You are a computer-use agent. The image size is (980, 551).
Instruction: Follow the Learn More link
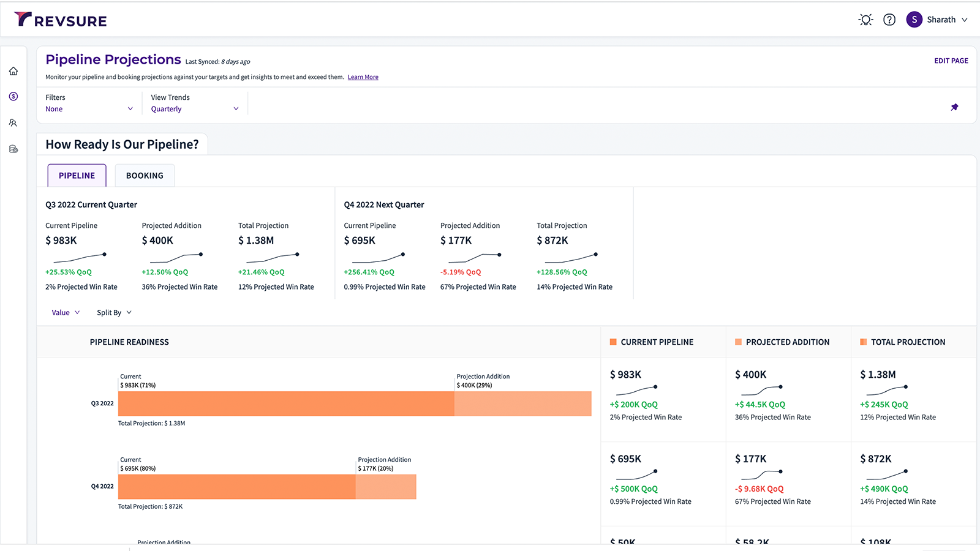point(363,77)
